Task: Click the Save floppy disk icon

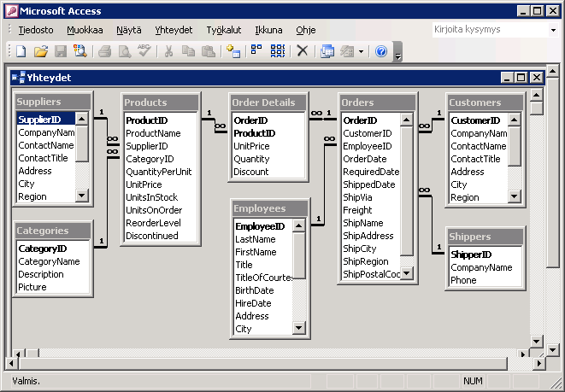Action: coord(61,51)
